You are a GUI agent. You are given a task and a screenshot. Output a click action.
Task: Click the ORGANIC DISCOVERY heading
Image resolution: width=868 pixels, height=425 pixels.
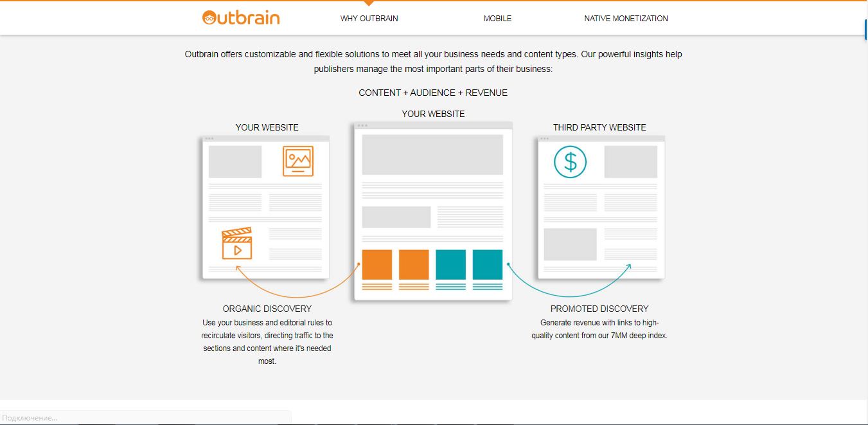point(267,309)
